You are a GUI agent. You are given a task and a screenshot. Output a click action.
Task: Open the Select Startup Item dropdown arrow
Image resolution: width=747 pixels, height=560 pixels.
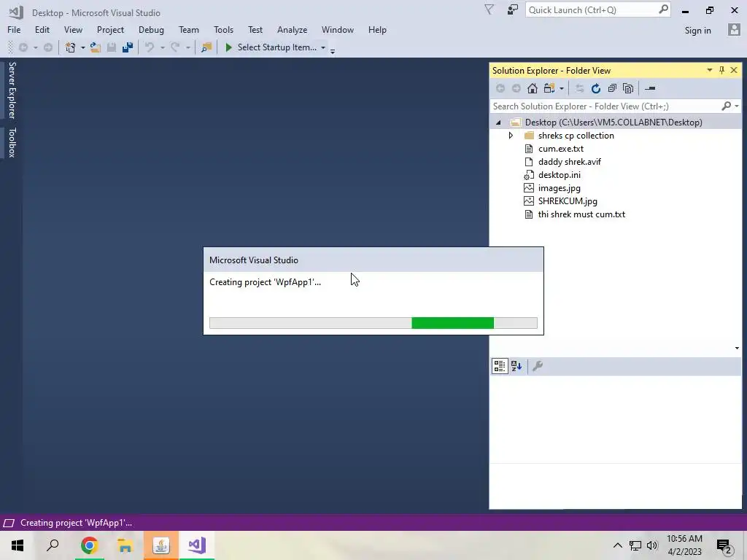tap(323, 47)
